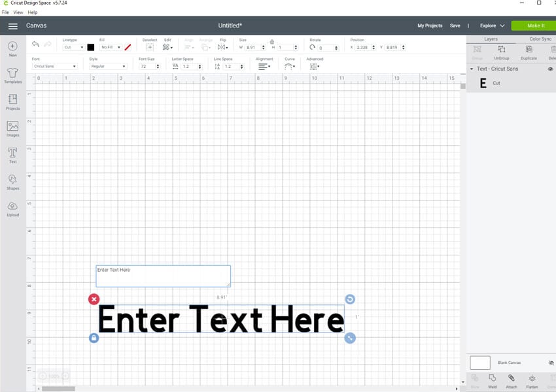Click the blue resize handle on text
Image resolution: width=556 pixels, height=392 pixels.
(350, 338)
